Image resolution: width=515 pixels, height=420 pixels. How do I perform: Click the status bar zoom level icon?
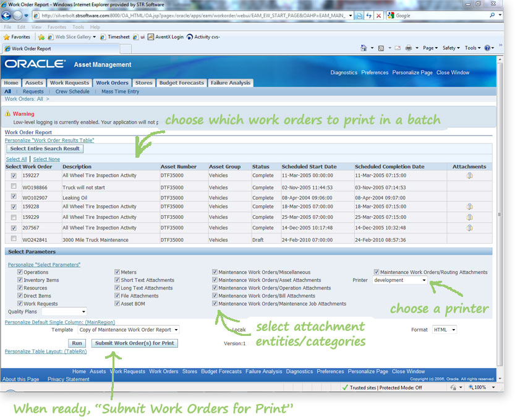coord(471,387)
